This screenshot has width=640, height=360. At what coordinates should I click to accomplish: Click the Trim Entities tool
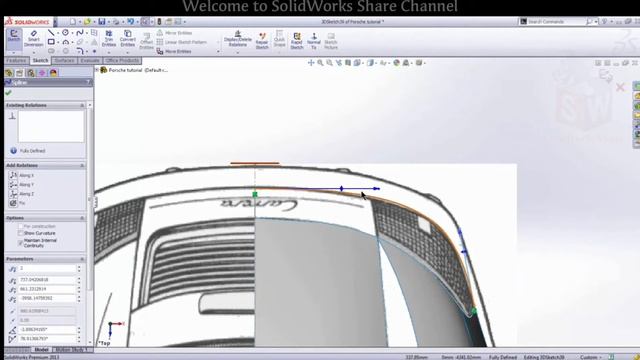[x=109, y=38]
